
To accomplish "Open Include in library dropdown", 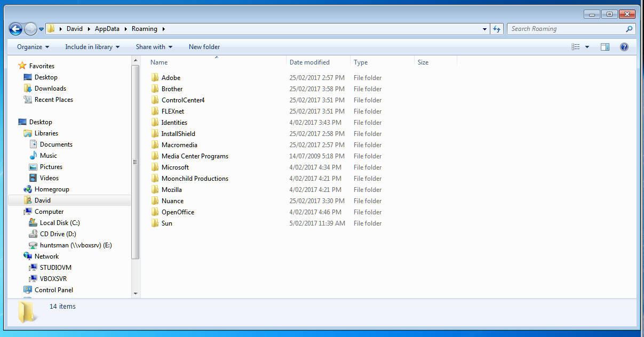I will point(92,47).
